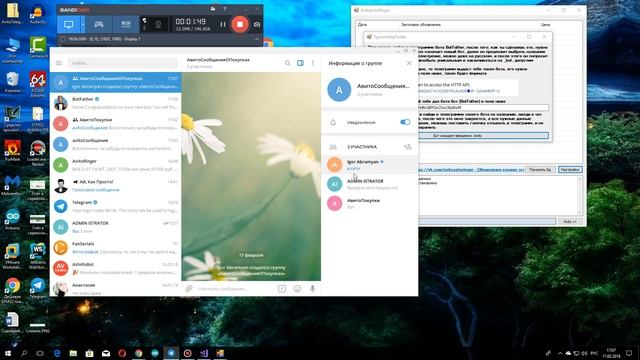Viewport: 640px width, 360px height.
Task: Open Arduino desktop shortcut
Action: tap(12, 220)
